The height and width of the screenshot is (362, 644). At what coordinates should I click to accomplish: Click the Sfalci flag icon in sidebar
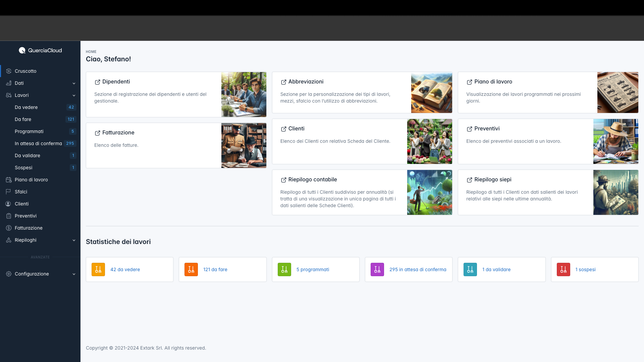(x=9, y=192)
